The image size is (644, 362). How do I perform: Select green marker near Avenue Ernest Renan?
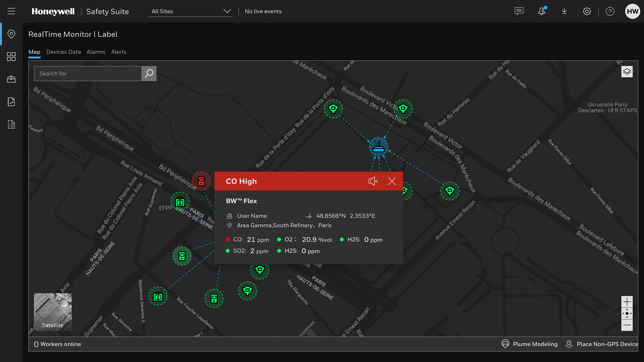(449, 191)
